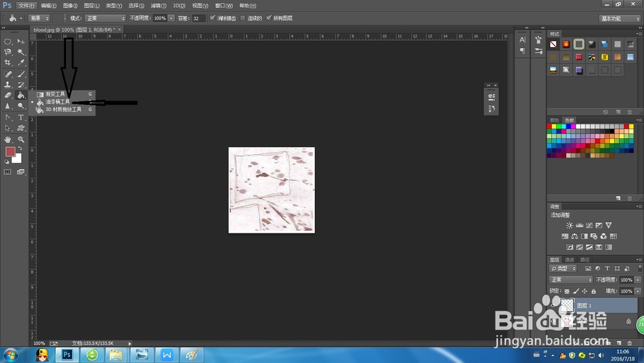The image size is (644, 363).
Task: Toggle lock image pixels
Action: click(x=576, y=291)
